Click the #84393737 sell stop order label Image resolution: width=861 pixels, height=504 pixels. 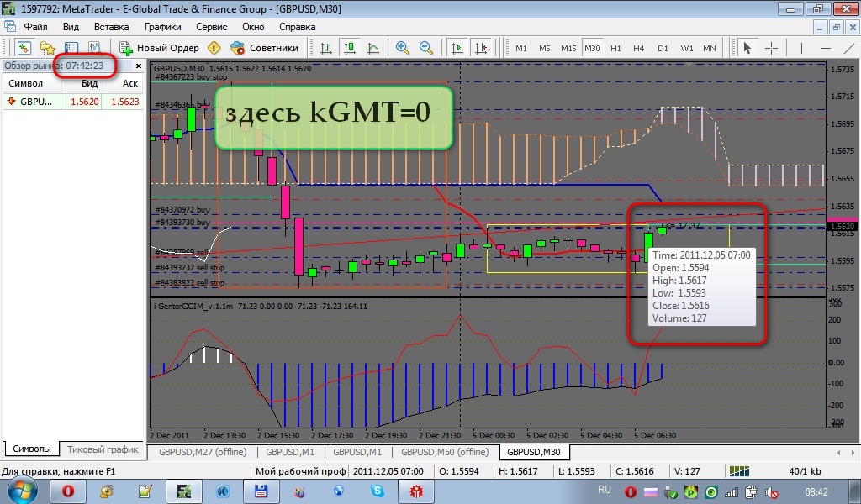pyautogui.click(x=189, y=268)
